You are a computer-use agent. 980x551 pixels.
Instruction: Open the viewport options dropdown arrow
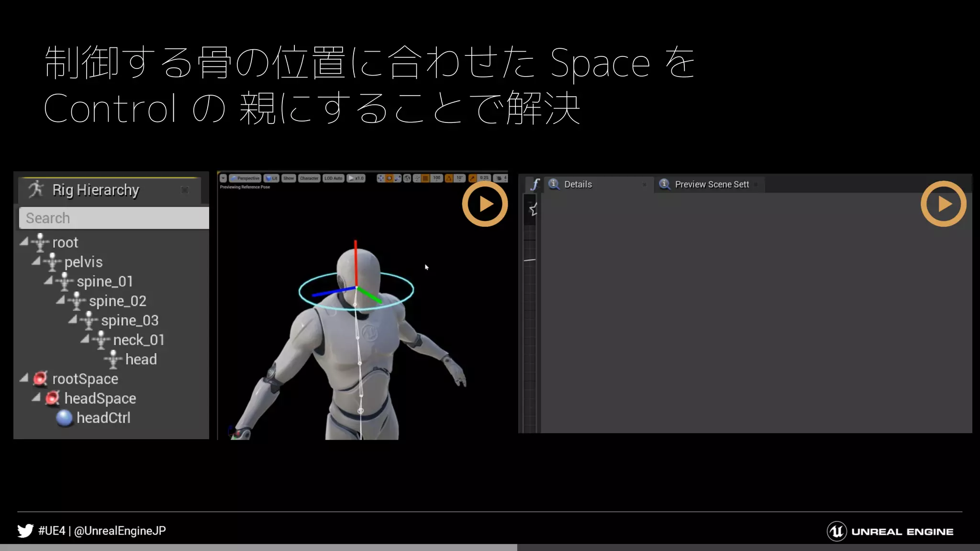tap(223, 178)
